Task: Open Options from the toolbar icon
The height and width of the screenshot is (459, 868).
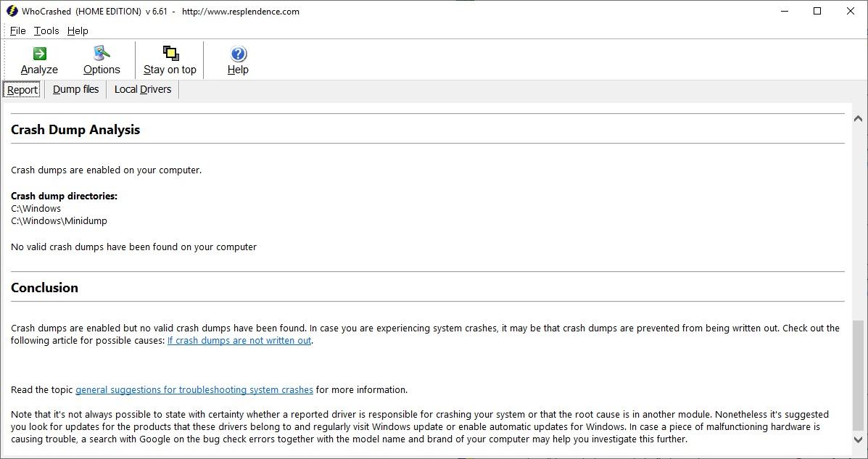Action: tap(102, 54)
